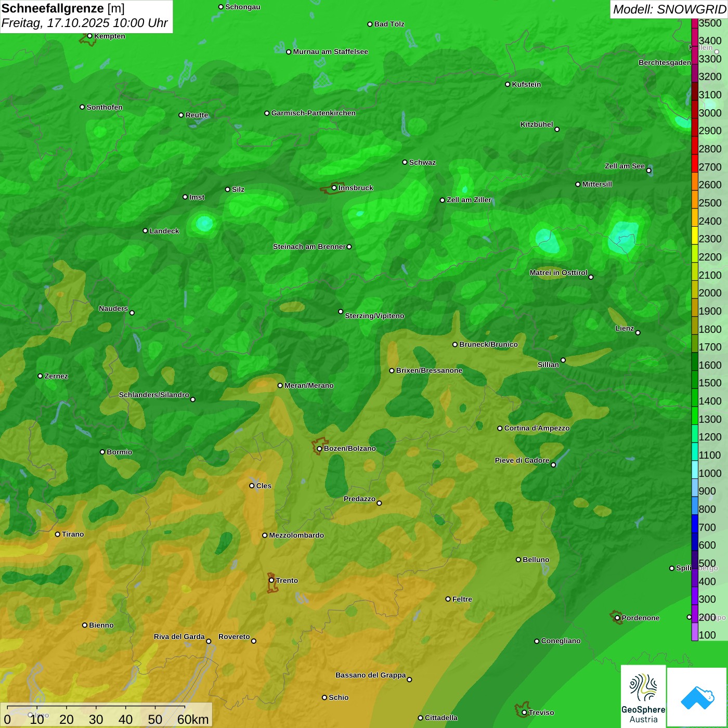Click the Brixen/Bressanone label

pyautogui.click(x=429, y=370)
